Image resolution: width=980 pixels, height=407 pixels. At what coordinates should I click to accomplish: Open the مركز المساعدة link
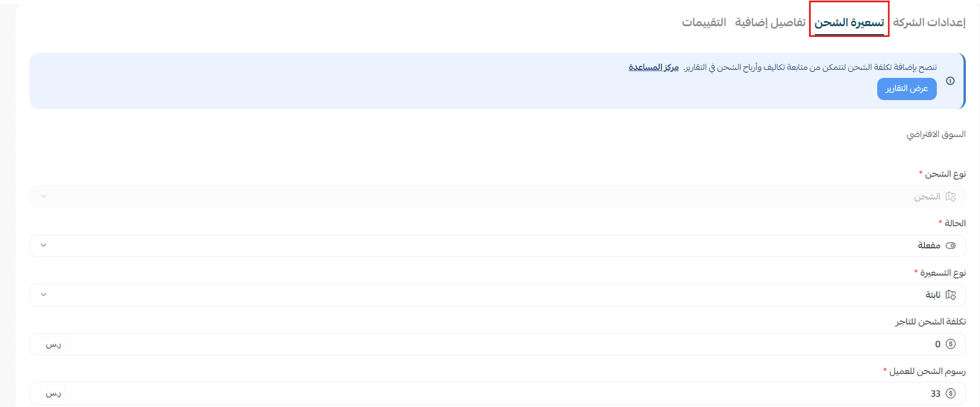coord(654,67)
